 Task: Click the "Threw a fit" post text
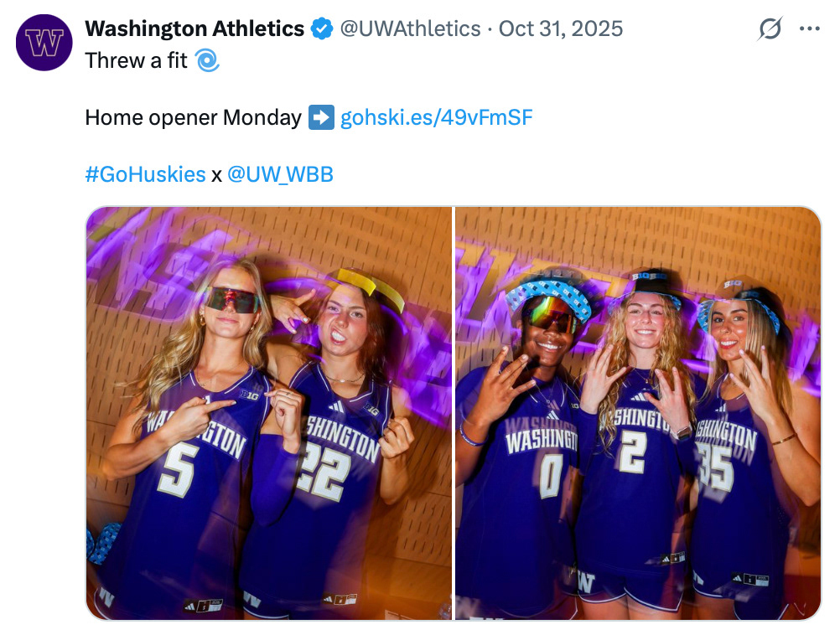[136, 60]
